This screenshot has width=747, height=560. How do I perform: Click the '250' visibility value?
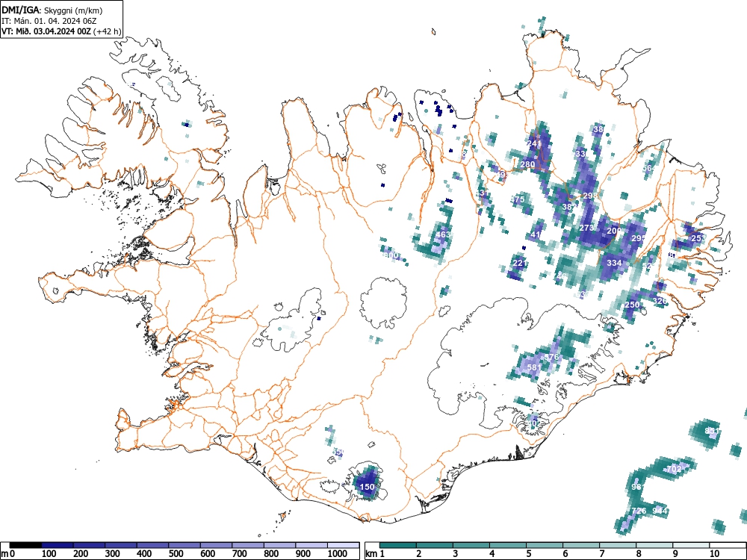(632, 305)
